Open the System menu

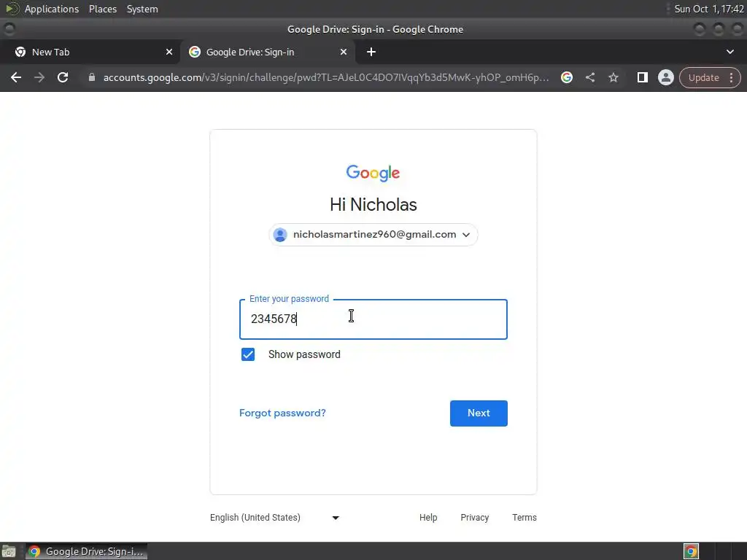tap(142, 9)
